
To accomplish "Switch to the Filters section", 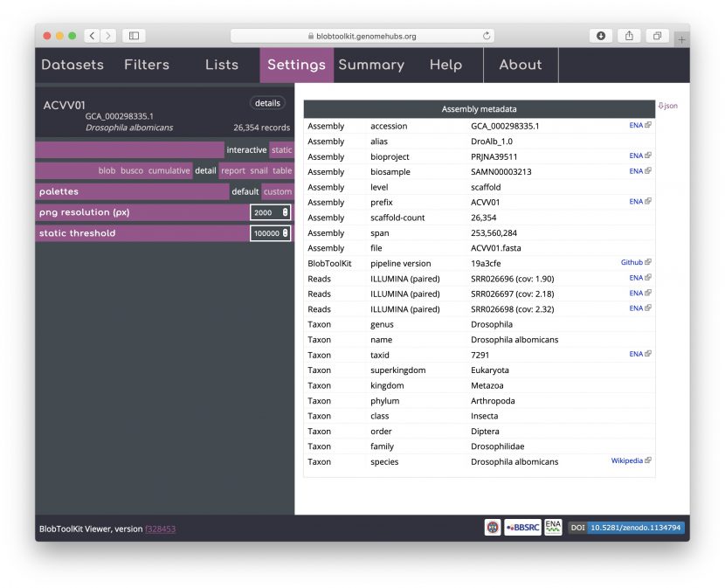I will [146, 65].
